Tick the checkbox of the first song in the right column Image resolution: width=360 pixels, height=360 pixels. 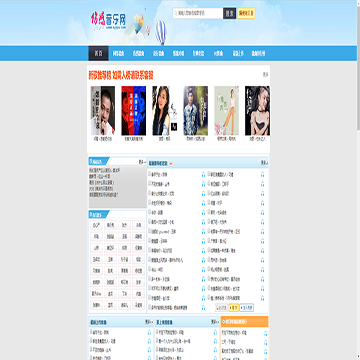point(209,174)
